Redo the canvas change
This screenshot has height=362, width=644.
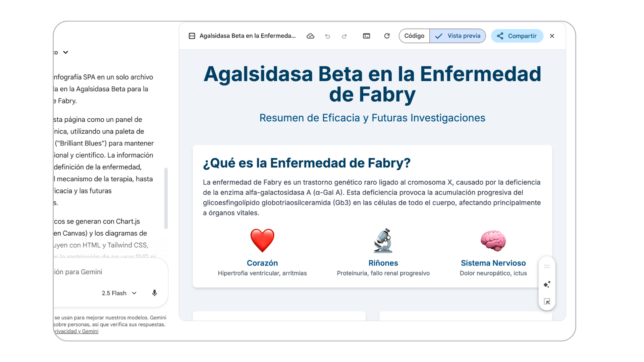click(x=344, y=36)
